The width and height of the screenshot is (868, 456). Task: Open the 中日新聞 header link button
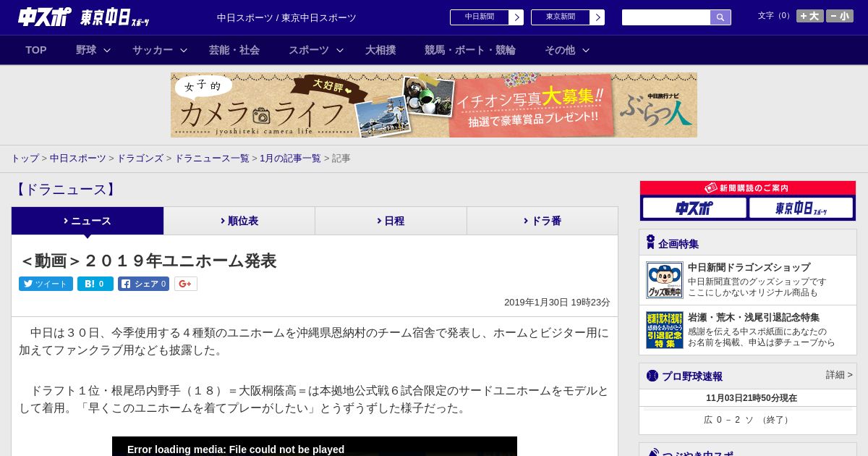[480, 17]
